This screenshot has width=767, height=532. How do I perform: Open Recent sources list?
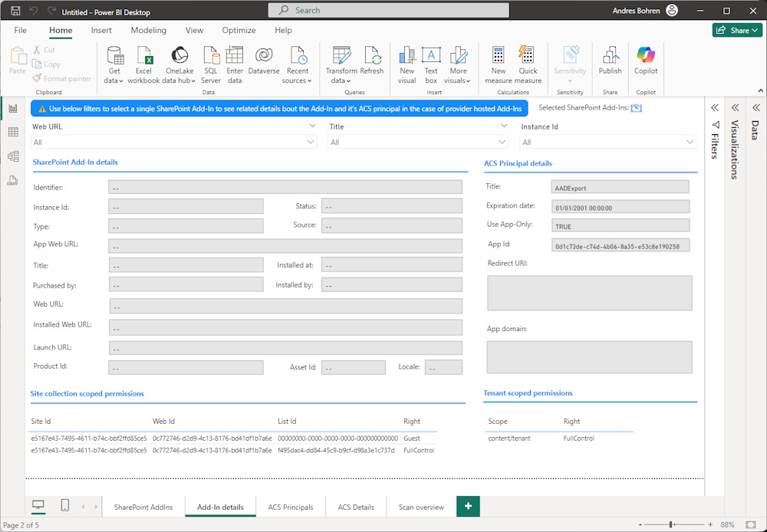point(298,64)
